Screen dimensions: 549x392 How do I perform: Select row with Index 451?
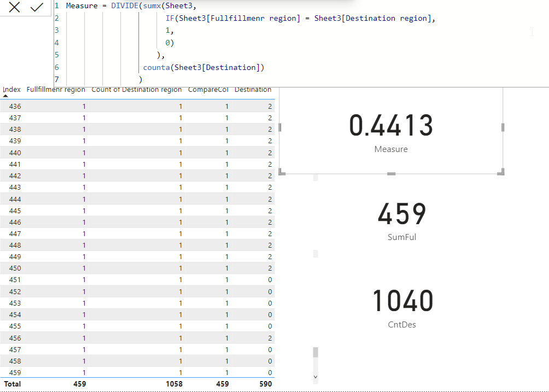click(137, 280)
